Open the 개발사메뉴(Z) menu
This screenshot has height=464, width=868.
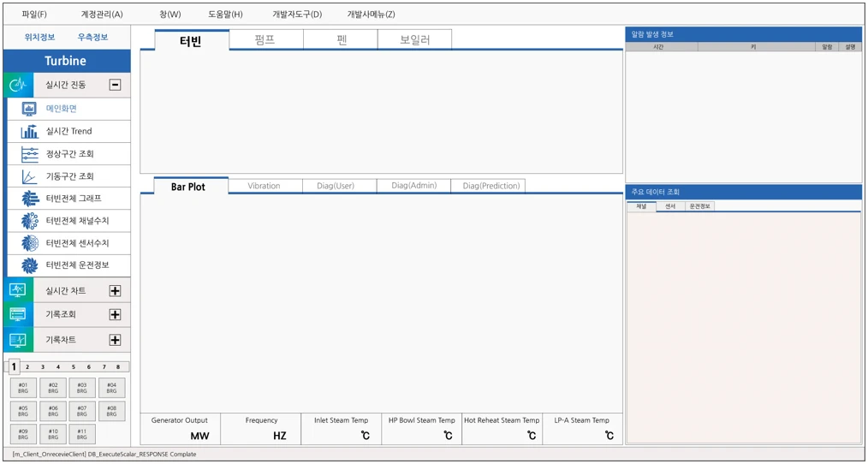coord(372,15)
